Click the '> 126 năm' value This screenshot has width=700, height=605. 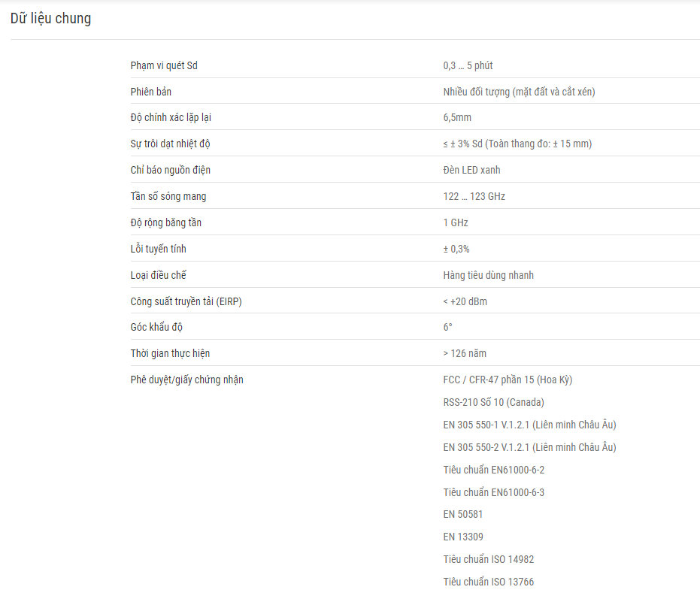click(465, 353)
